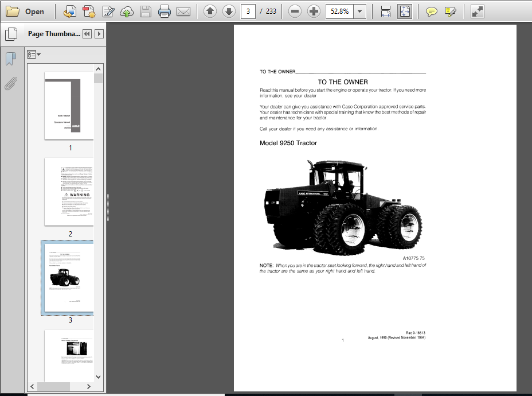Click the right arrow next to Page Thumbnails
Viewport: 532px width, 396px height.
[99, 34]
